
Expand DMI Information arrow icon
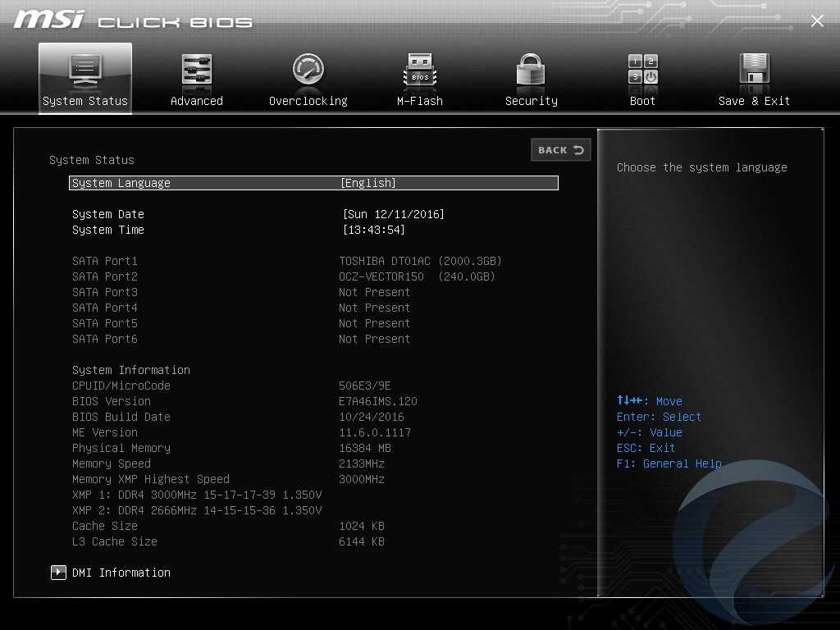(58, 573)
